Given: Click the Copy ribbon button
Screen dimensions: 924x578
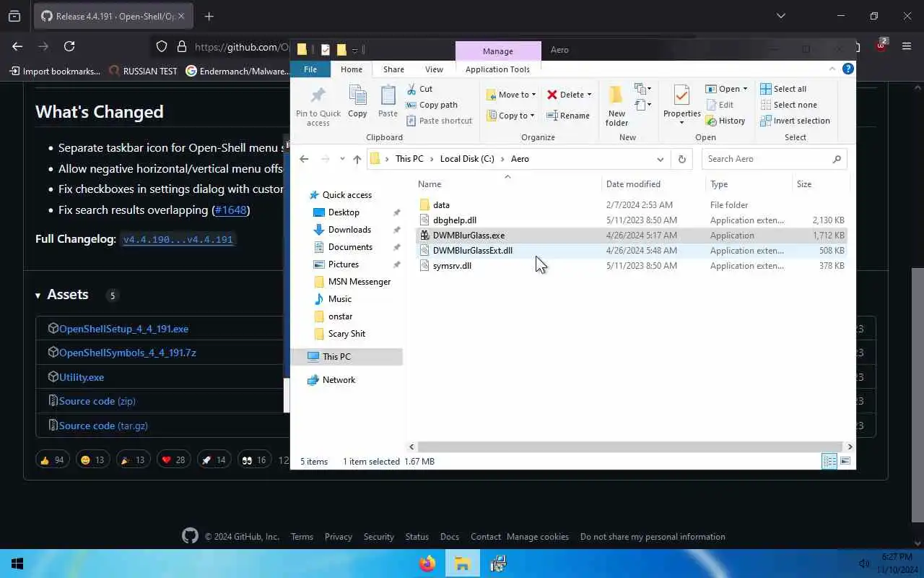Looking at the screenshot, I should [x=357, y=102].
